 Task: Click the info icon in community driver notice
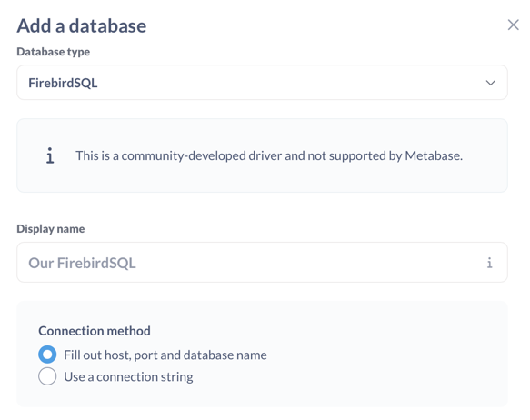50,155
